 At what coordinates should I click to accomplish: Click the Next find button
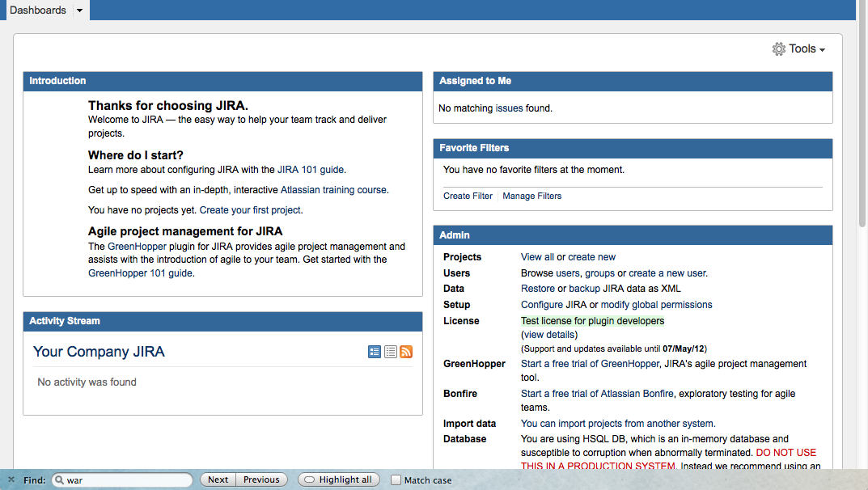[x=218, y=479]
